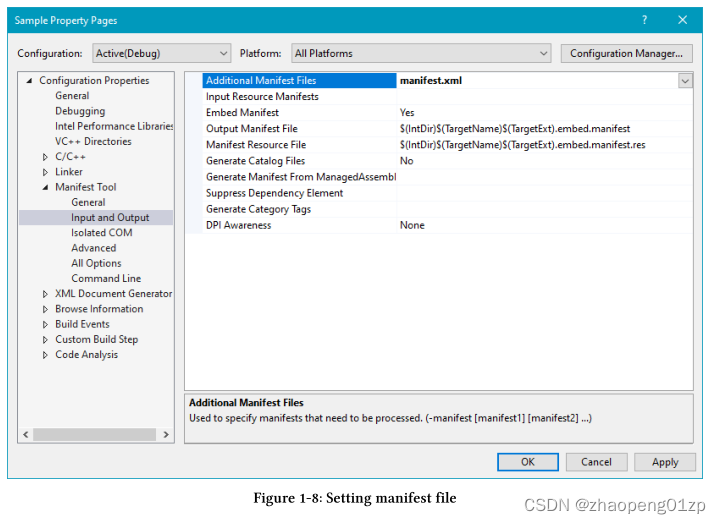721x524 pixels.
Task: Expand the Code Analysis node
Action: coord(45,355)
